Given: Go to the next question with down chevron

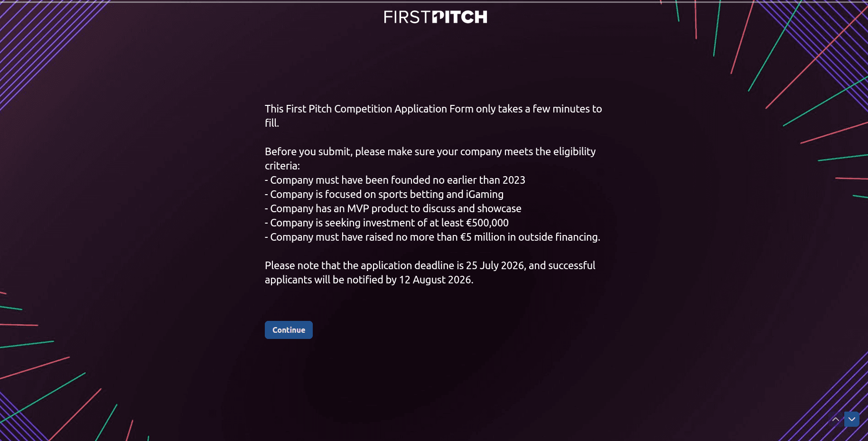Looking at the screenshot, I should click(x=852, y=419).
